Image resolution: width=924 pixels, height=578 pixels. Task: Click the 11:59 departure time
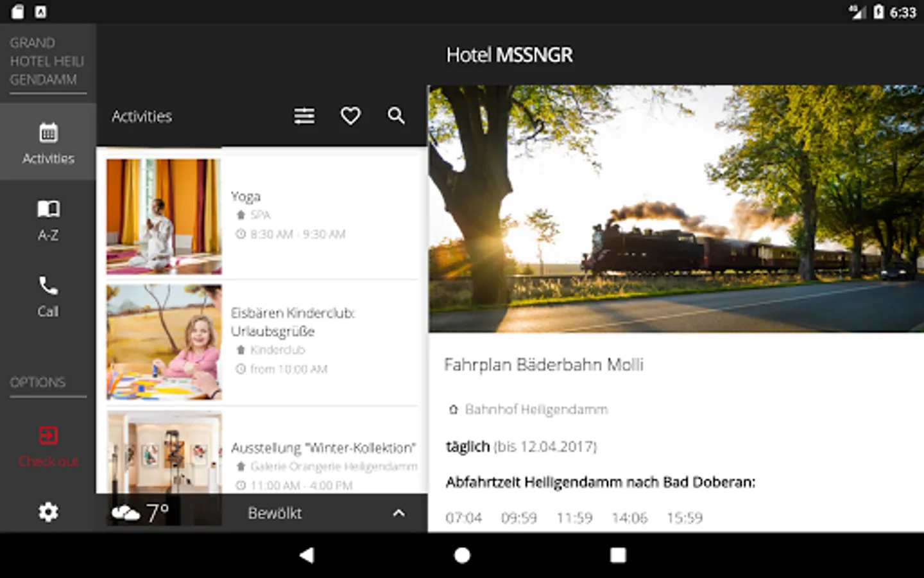tap(574, 518)
